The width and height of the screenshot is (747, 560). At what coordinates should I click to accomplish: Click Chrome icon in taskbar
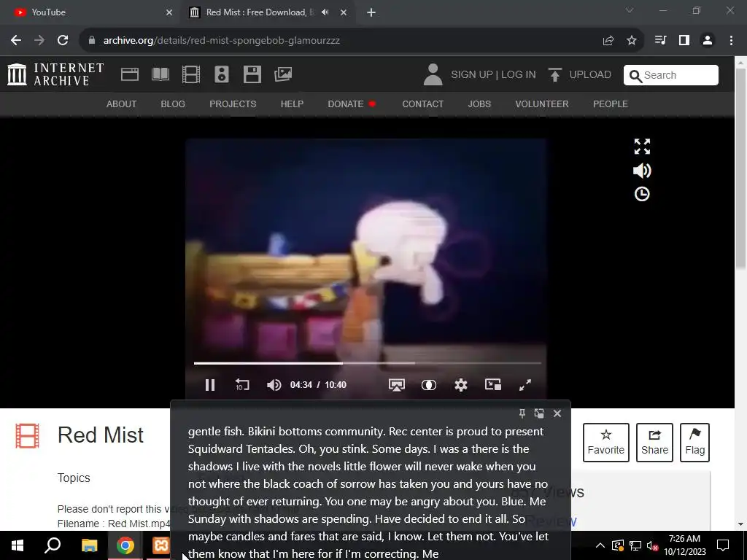[x=125, y=545]
